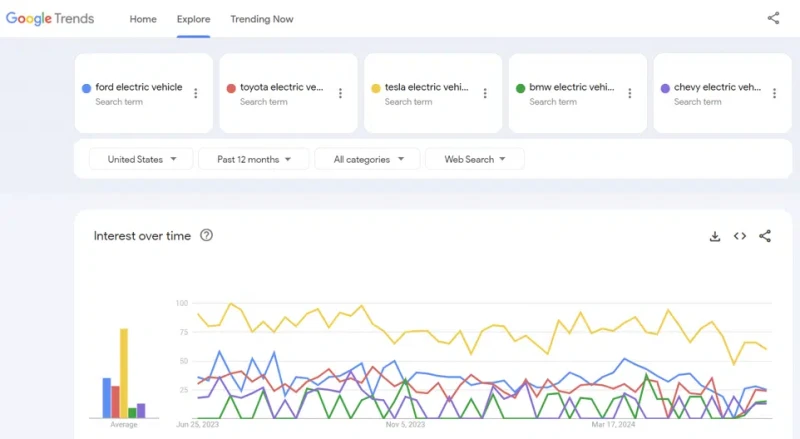Click the green bmw color dot

(520, 88)
